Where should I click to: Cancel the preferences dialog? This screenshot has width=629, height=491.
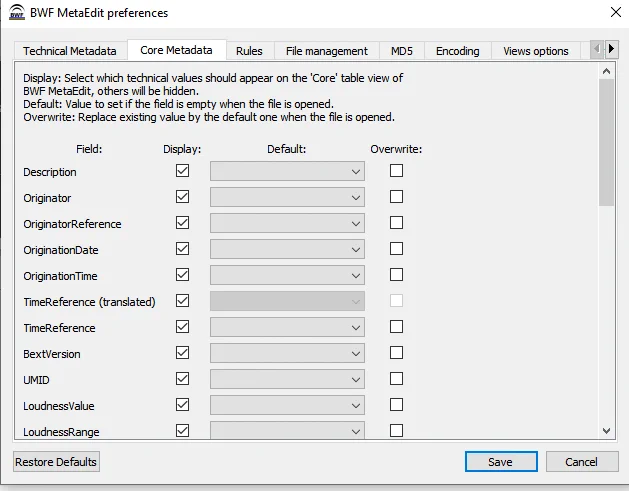[582, 462]
